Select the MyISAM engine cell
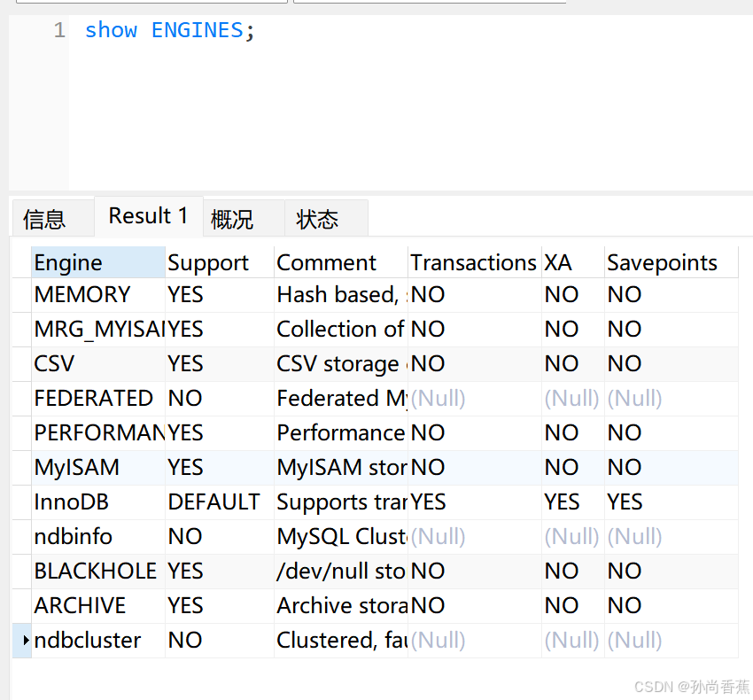The height and width of the screenshot is (700, 753). click(98, 468)
